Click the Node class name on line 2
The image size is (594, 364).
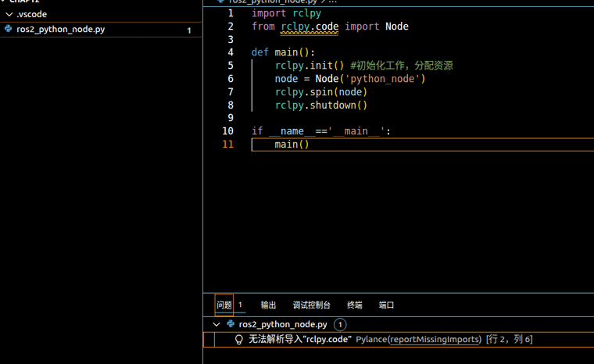(396, 27)
